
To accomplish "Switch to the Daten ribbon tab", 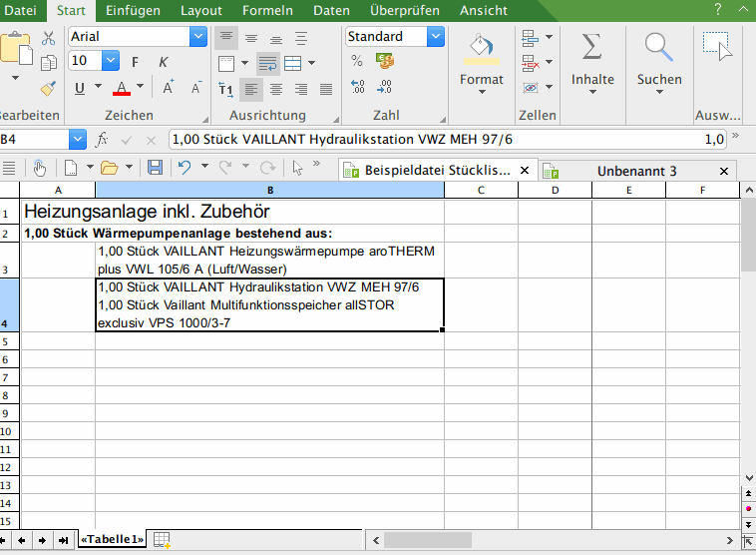I will (331, 10).
